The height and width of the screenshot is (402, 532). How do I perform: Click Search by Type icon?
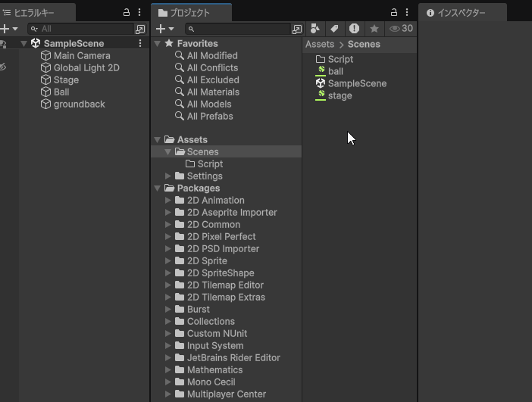click(x=315, y=29)
